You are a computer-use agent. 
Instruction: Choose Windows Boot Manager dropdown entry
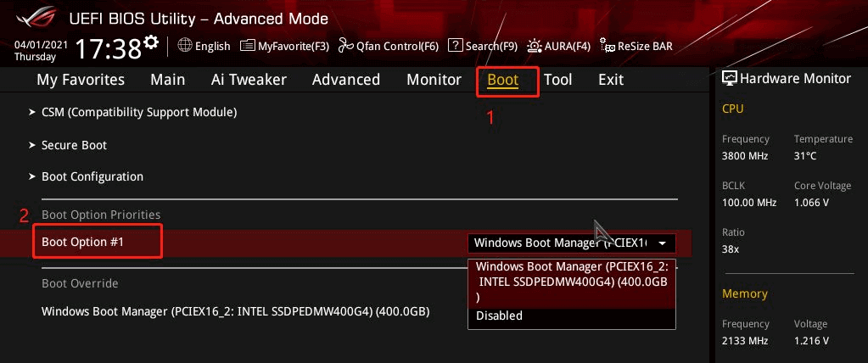click(571, 282)
